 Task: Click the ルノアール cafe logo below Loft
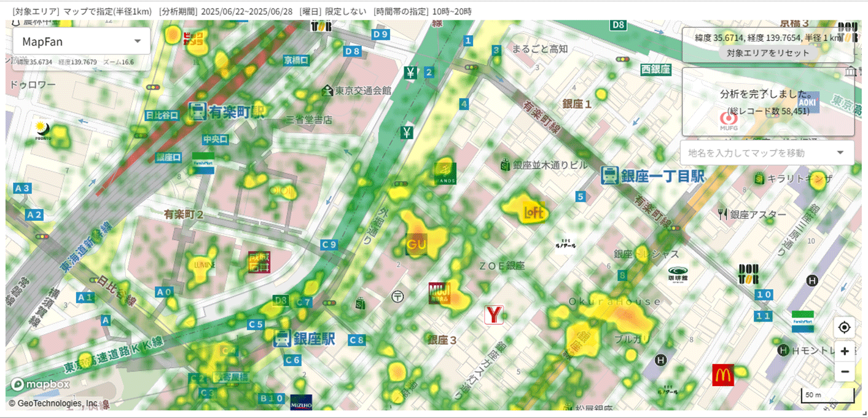(565, 242)
